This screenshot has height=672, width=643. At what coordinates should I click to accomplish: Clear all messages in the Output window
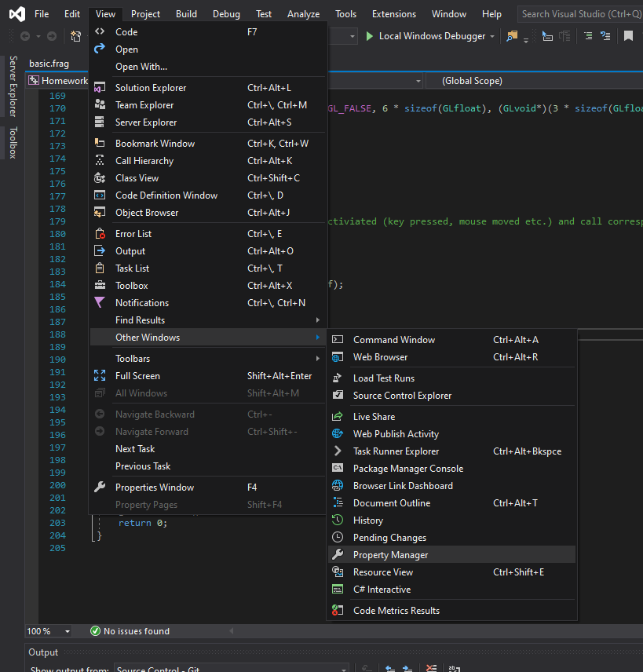click(430, 669)
